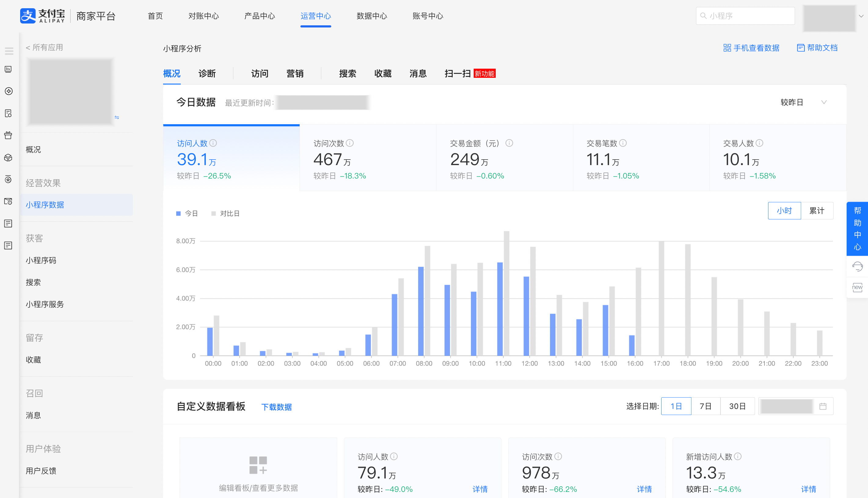Click the 11:00 today blue bar in chart
This screenshot has height=498, width=868.
(500, 309)
